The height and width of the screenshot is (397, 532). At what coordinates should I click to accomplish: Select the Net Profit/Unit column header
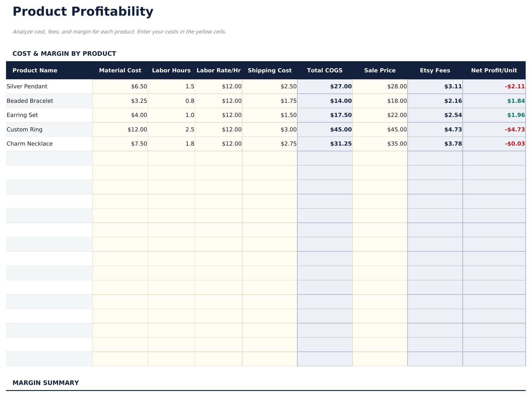(494, 70)
